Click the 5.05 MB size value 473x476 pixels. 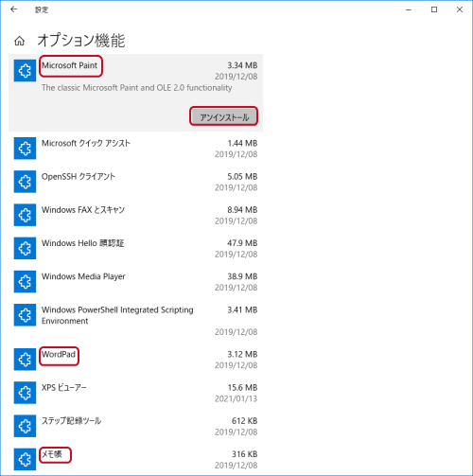tap(242, 177)
